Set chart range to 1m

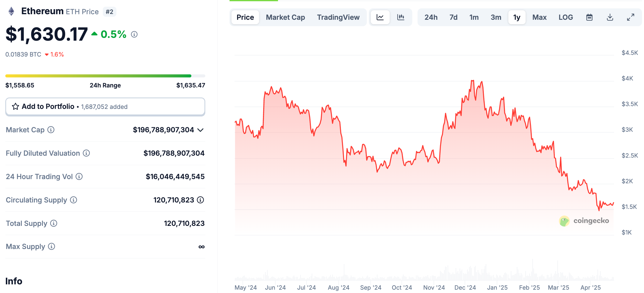[474, 17]
